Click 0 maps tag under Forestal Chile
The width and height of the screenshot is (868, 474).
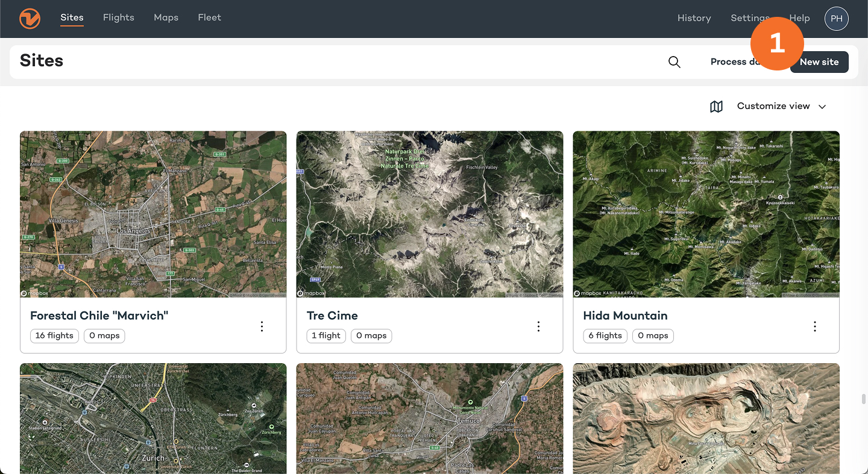pos(104,335)
